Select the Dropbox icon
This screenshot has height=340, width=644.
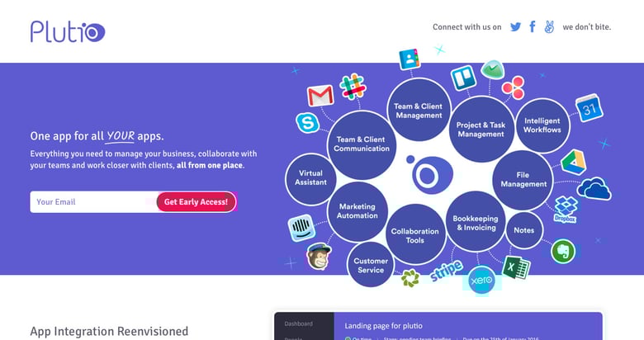pos(566,206)
